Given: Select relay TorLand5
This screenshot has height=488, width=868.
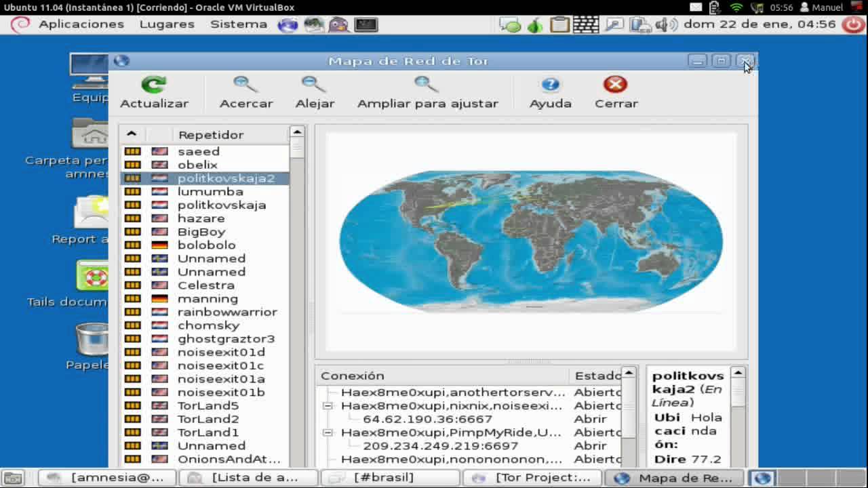Looking at the screenshot, I should [205, 406].
